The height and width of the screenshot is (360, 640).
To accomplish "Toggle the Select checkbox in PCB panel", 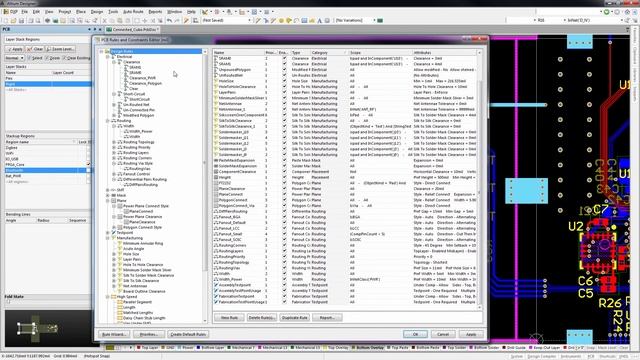I will (x=30, y=58).
